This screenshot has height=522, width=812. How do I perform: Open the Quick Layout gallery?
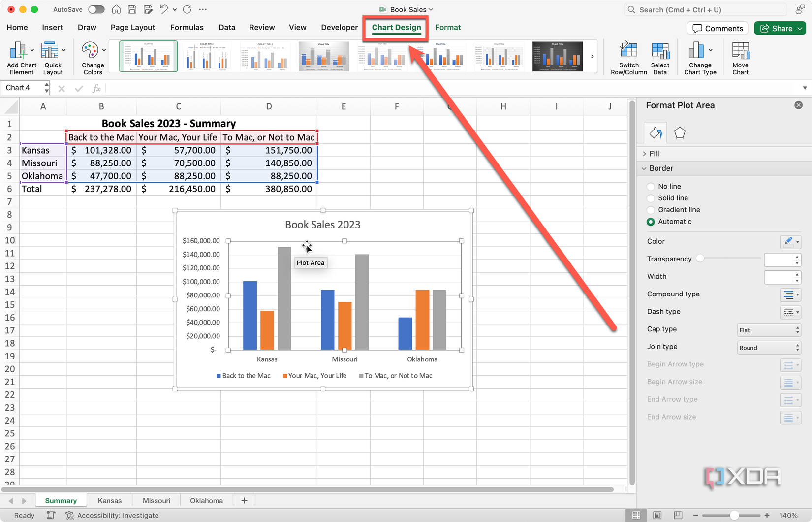[53, 58]
